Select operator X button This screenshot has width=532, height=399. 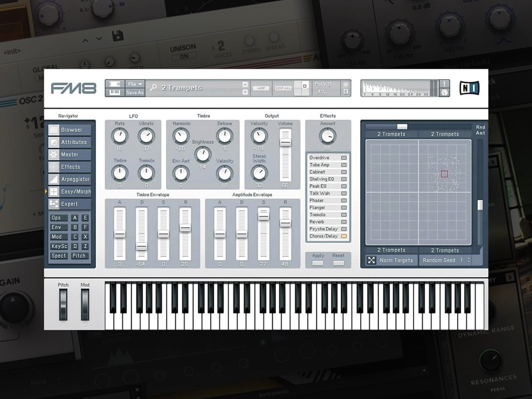coord(85,237)
